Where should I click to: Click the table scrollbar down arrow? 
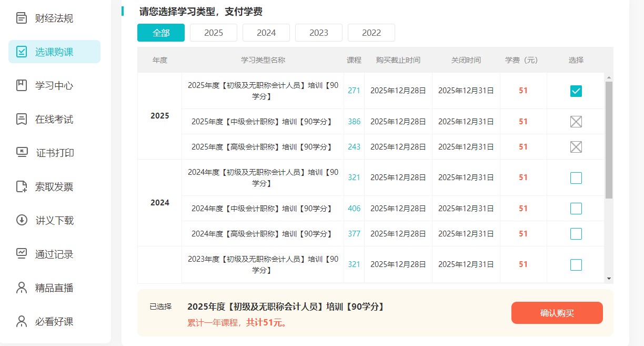click(609, 278)
